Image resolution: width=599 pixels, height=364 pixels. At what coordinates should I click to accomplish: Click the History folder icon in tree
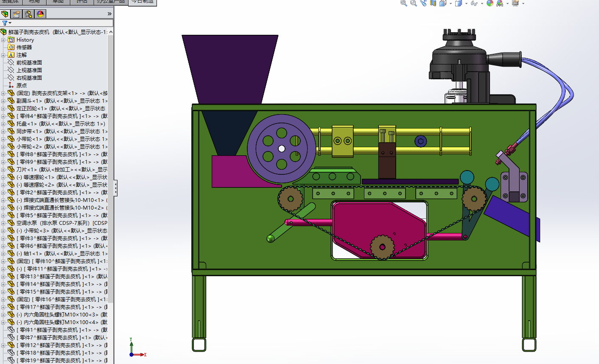click(11, 39)
